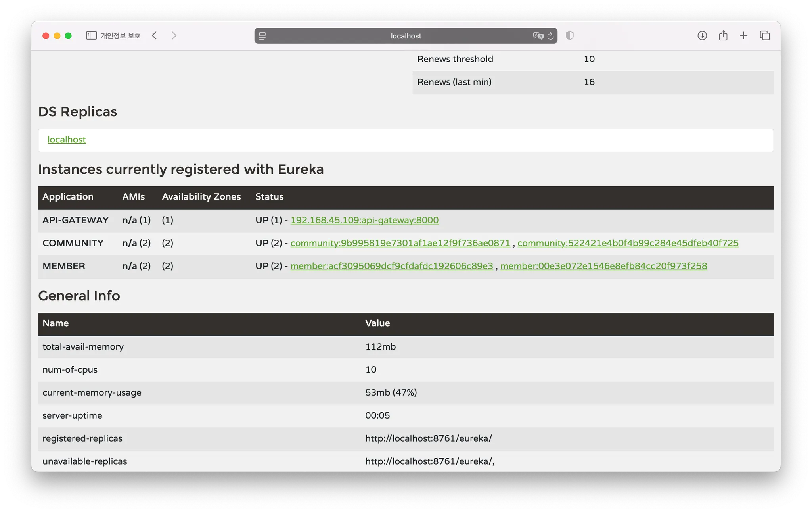
Task: Open the localhost link under DS Replicas
Action: [67, 140]
